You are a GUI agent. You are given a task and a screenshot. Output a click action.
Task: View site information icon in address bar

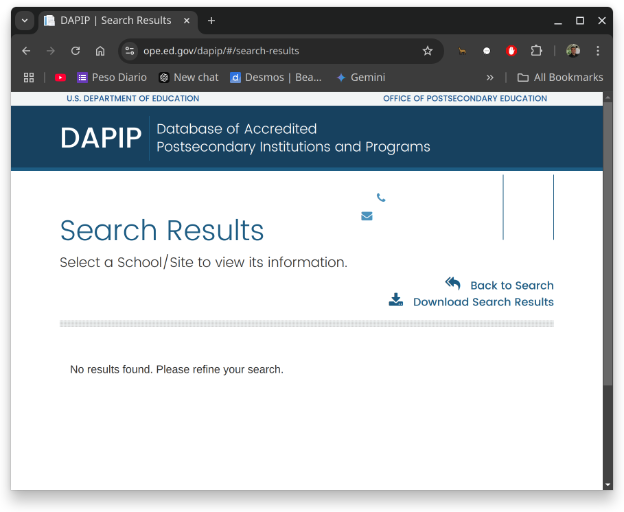click(x=130, y=51)
